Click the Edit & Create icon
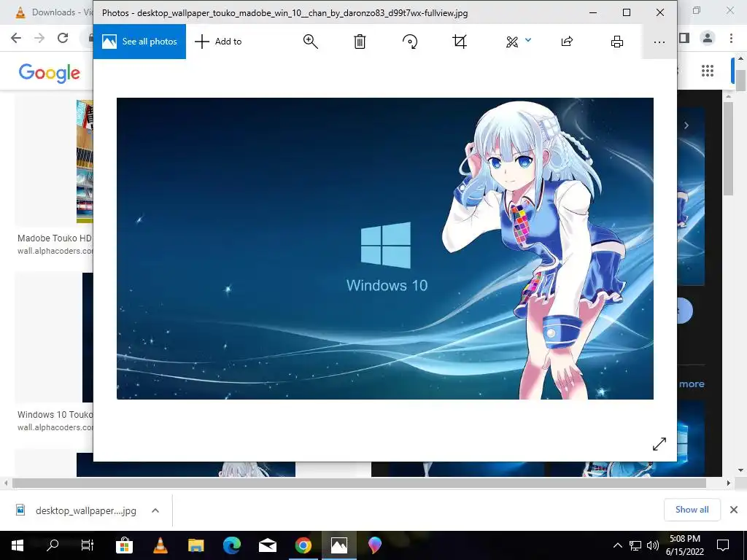 click(x=512, y=42)
